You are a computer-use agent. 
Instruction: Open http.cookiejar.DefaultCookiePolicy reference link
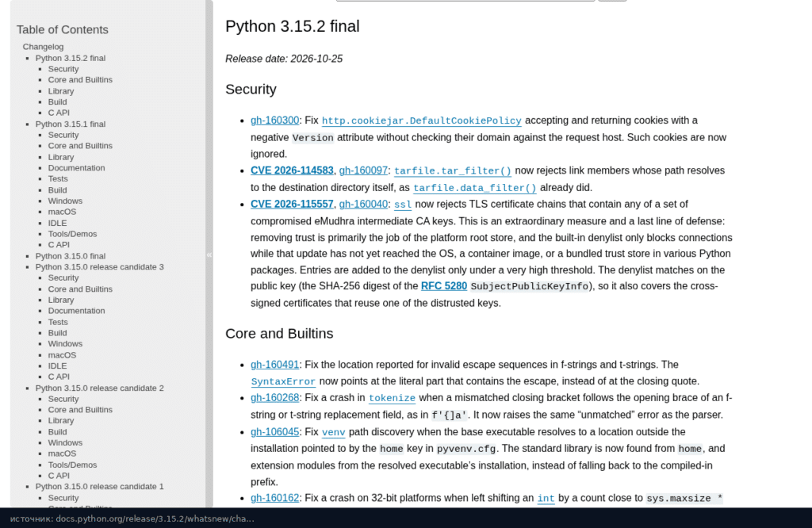click(x=422, y=121)
